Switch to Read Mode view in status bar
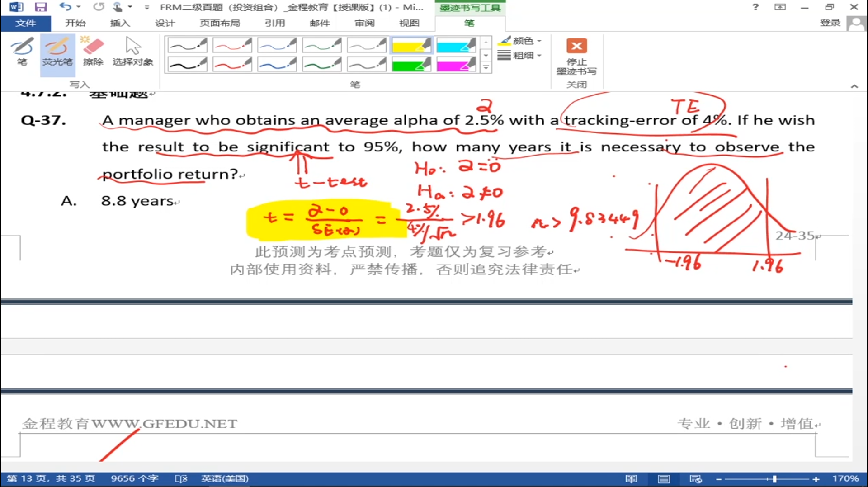The image size is (868, 487). (x=631, y=479)
